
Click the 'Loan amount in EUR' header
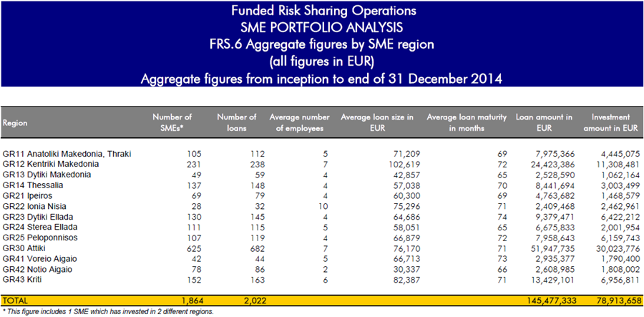tap(544, 122)
